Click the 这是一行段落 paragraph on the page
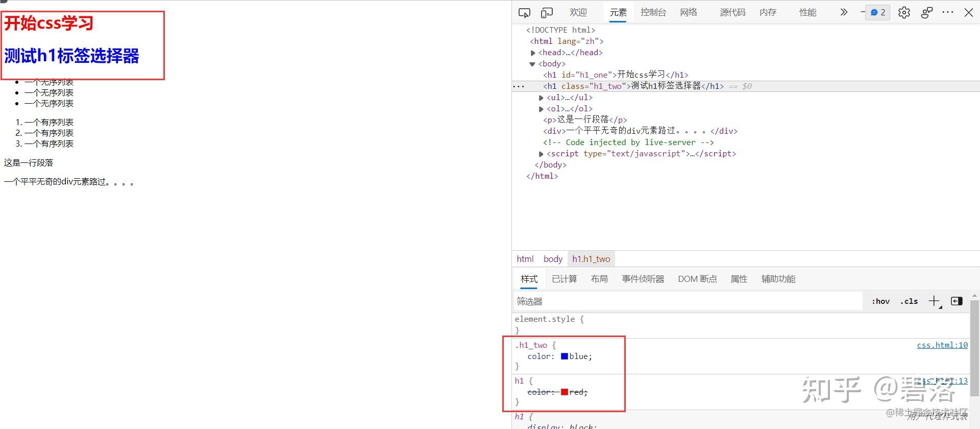 tap(29, 163)
